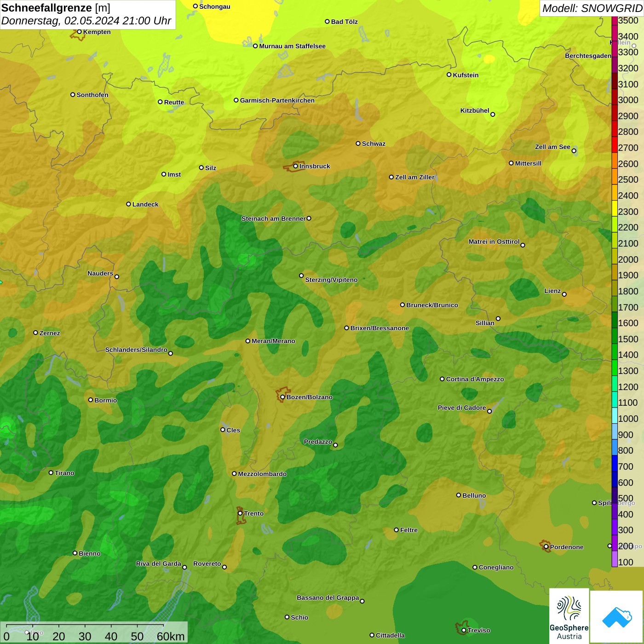Click the cyan 1100 legend color
644x644 pixels.
point(615,399)
